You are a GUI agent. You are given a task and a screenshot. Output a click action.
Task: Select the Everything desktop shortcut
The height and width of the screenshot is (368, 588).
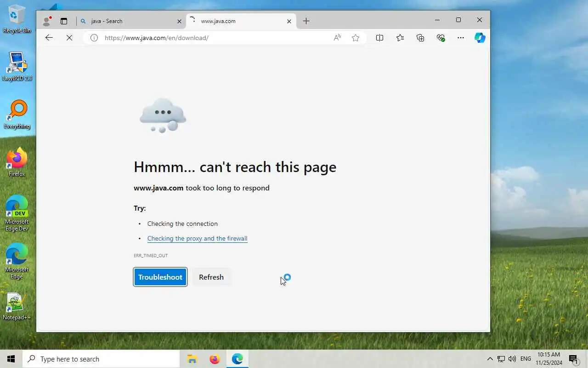pos(17,115)
